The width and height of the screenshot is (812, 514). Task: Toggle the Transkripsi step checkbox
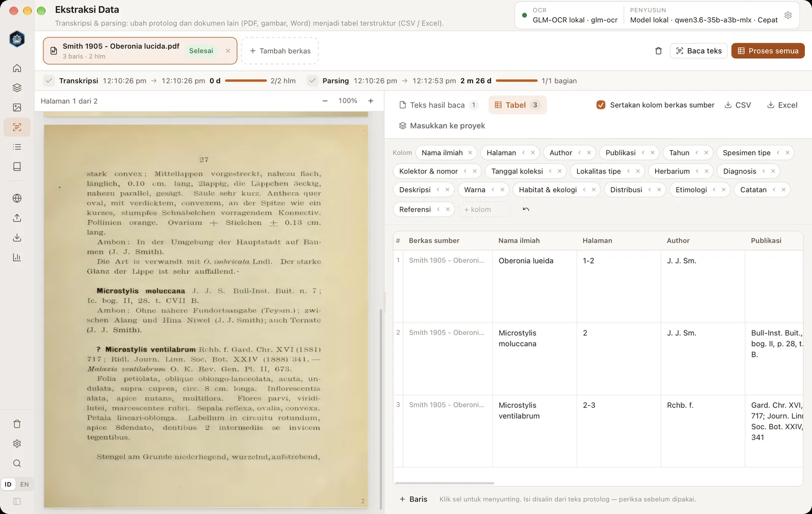pos(49,81)
